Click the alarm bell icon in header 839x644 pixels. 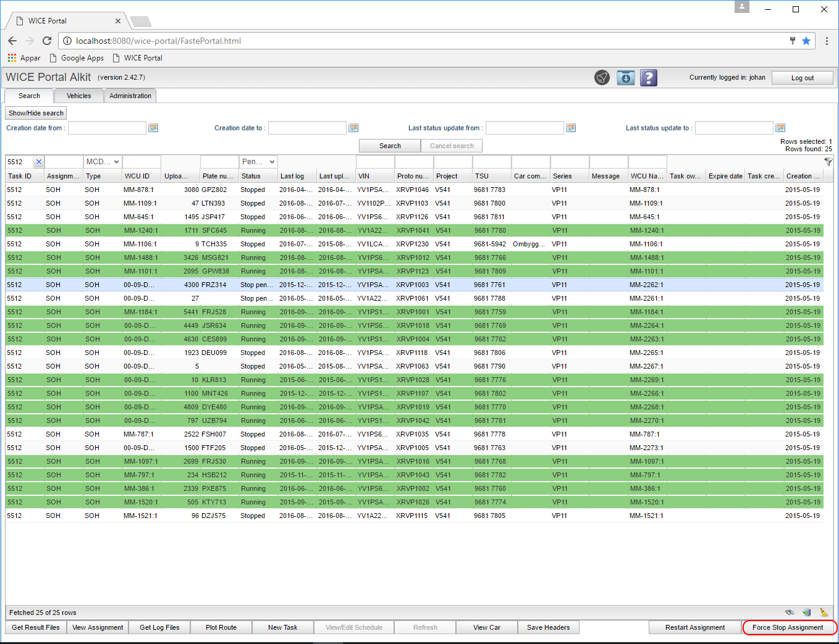point(602,78)
